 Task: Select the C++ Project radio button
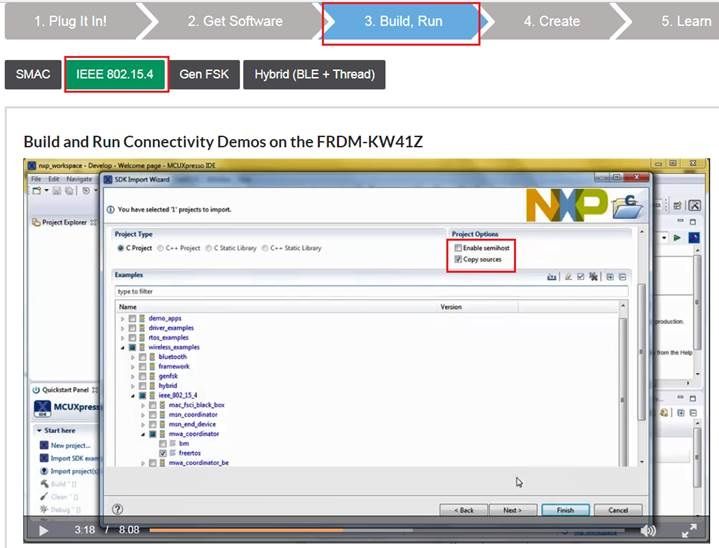coord(160,248)
